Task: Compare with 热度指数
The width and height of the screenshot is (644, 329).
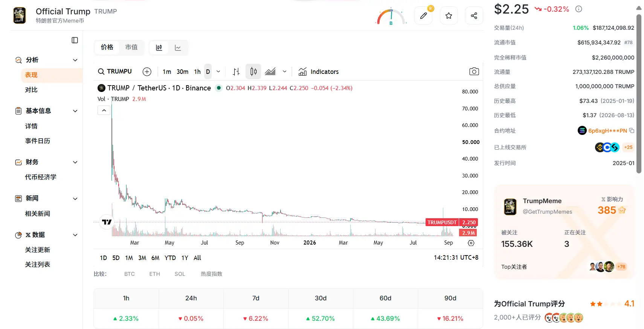Action: coord(211,274)
